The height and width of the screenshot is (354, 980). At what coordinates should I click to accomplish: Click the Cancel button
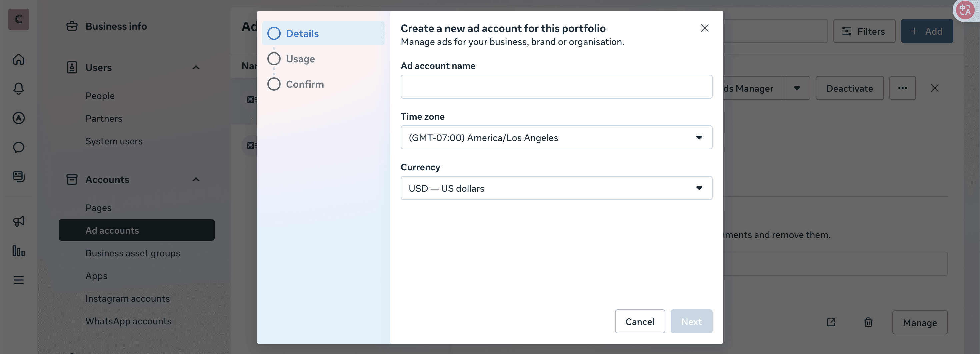pyautogui.click(x=640, y=322)
